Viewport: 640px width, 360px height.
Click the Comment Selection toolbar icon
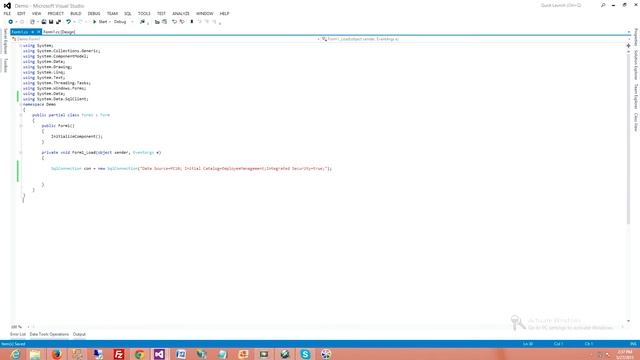[x=174, y=22]
